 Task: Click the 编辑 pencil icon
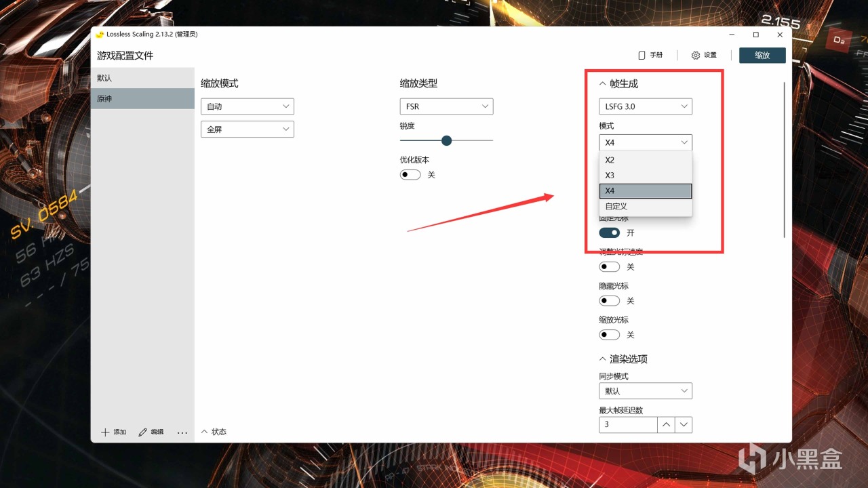pyautogui.click(x=143, y=432)
